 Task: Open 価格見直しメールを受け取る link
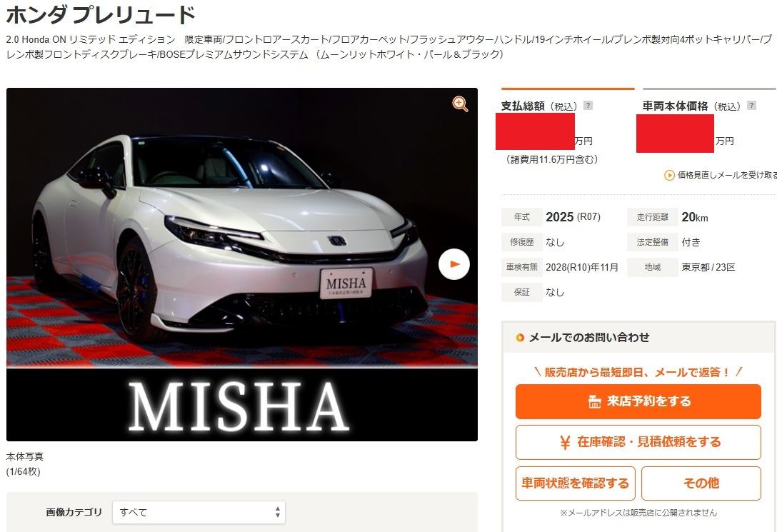pos(726,175)
